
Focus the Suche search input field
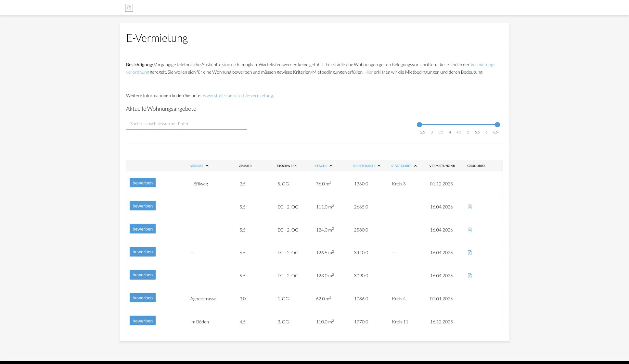186,124
